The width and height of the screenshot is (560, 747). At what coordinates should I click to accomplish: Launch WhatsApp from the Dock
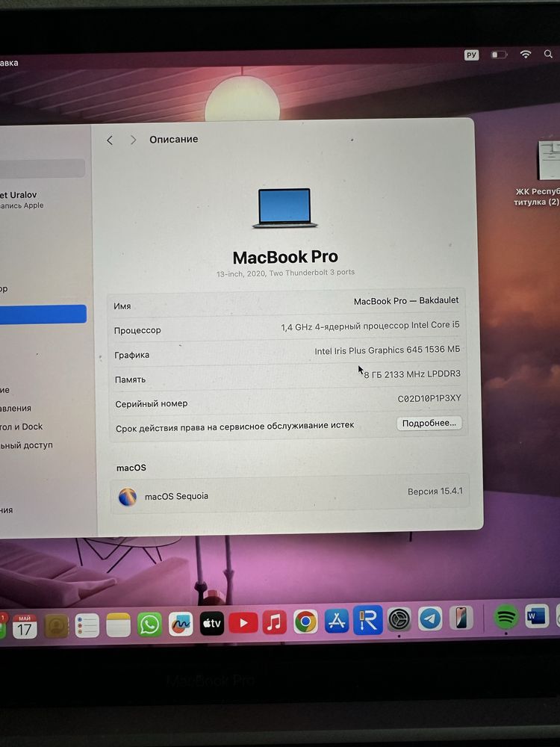tap(149, 624)
